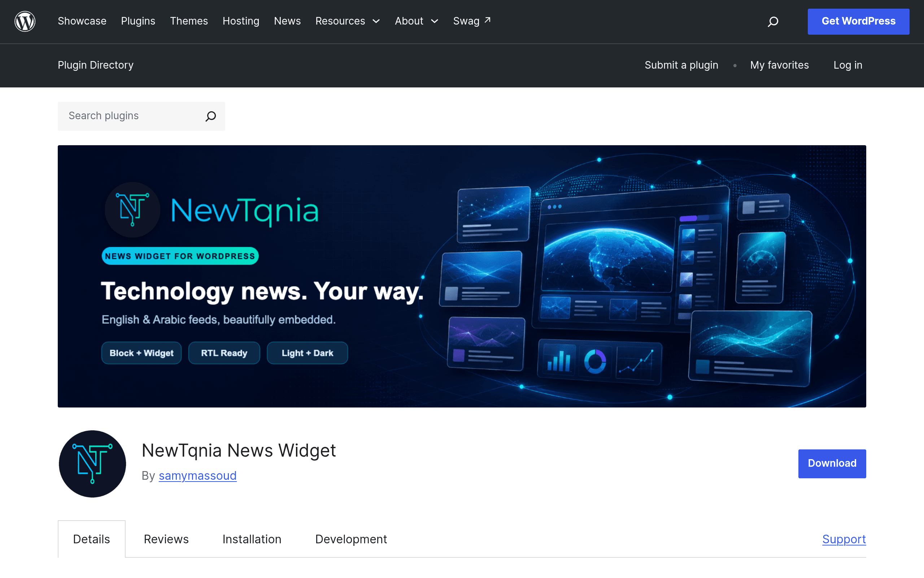Click the Download button
The image size is (924, 578).
pos(832,463)
